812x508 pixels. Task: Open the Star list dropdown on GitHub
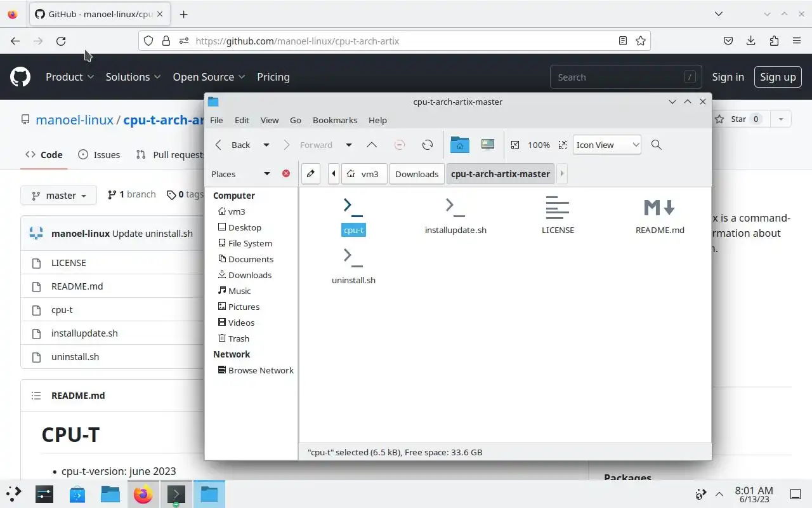click(781, 119)
